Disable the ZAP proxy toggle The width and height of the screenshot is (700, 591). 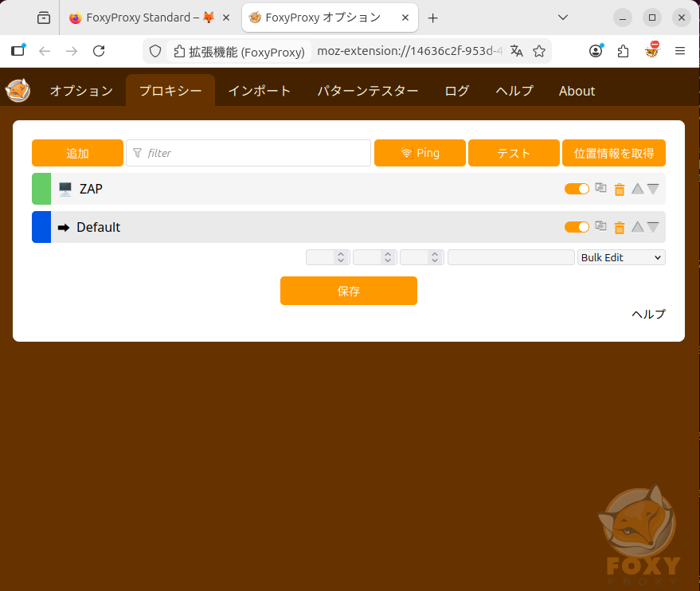click(x=577, y=189)
